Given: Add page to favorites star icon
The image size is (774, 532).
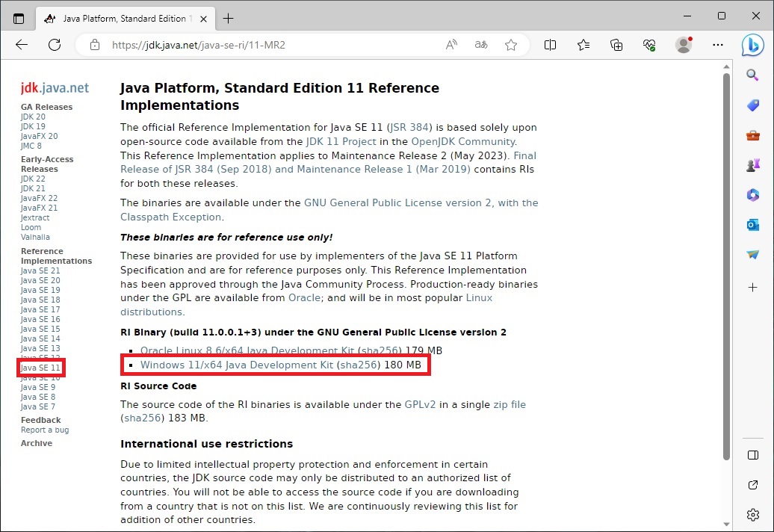Looking at the screenshot, I should (511, 45).
